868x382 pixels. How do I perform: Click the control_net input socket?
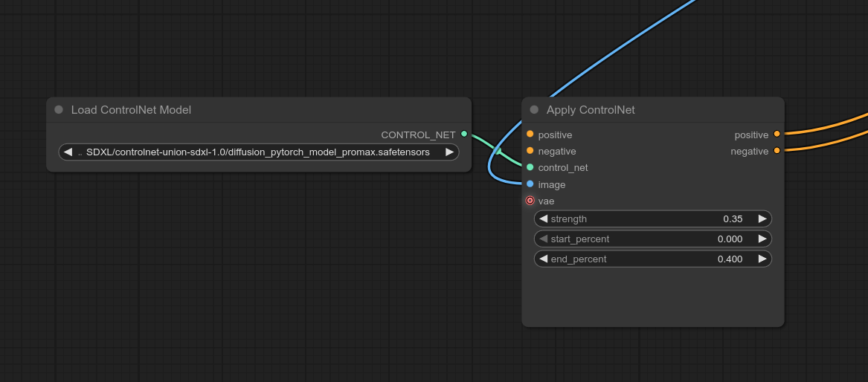pos(530,167)
